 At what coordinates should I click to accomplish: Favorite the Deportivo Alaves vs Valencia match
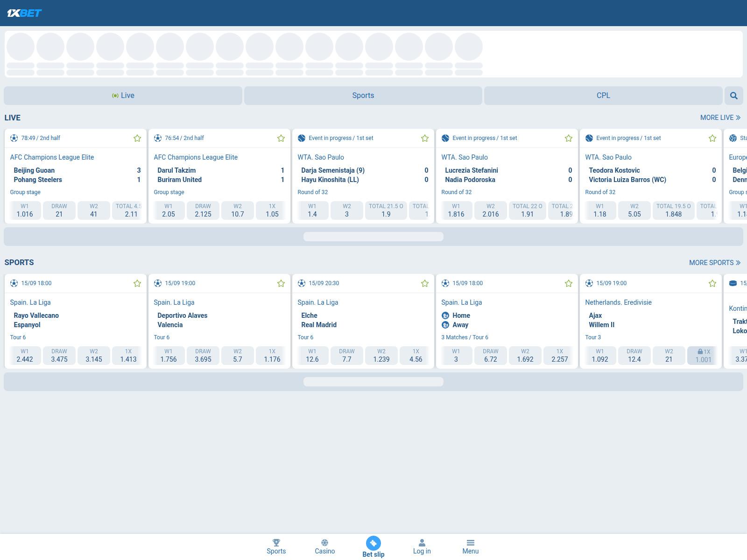tap(281, 283)
